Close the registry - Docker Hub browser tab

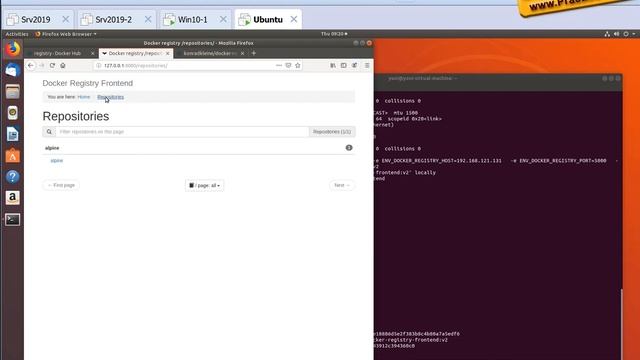point(92,53)
